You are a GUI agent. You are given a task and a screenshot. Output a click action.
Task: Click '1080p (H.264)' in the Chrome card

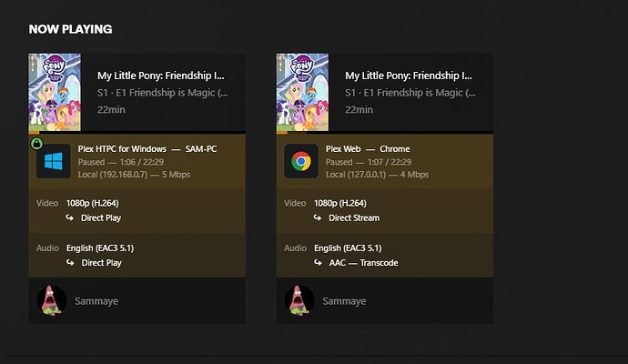pos(340,204)
